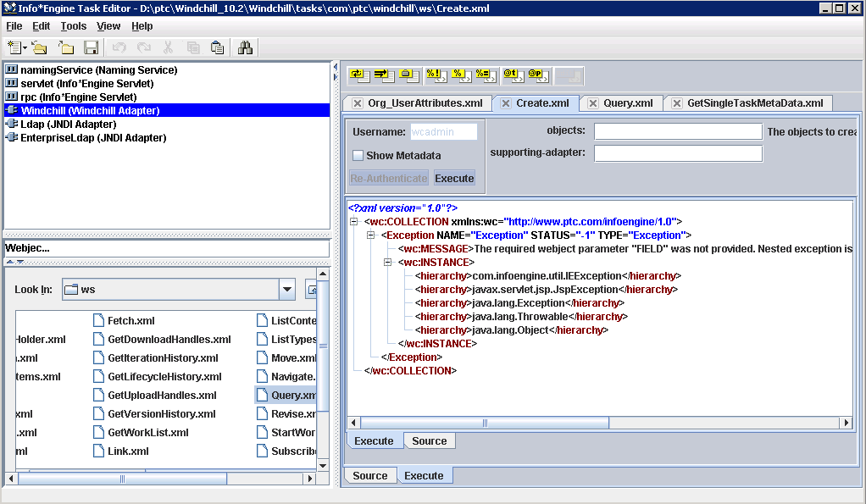This screenshot has width=866, height=504.
Task: Click the Save floppy disk icon
Action: pos(92,48)
